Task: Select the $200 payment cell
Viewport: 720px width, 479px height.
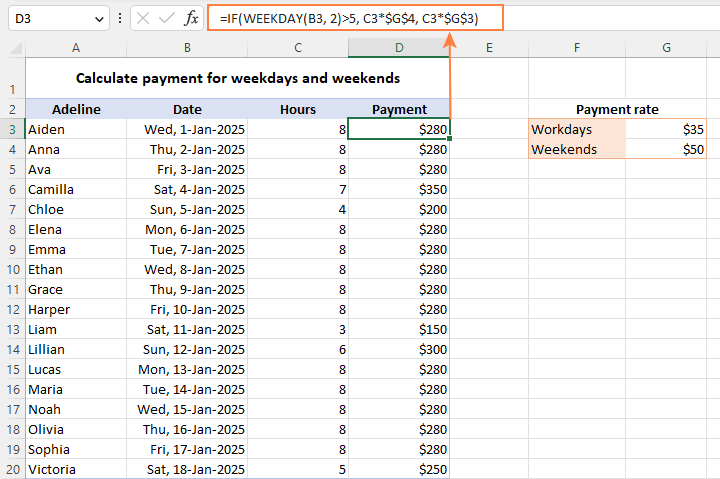Action: point(399,209)
